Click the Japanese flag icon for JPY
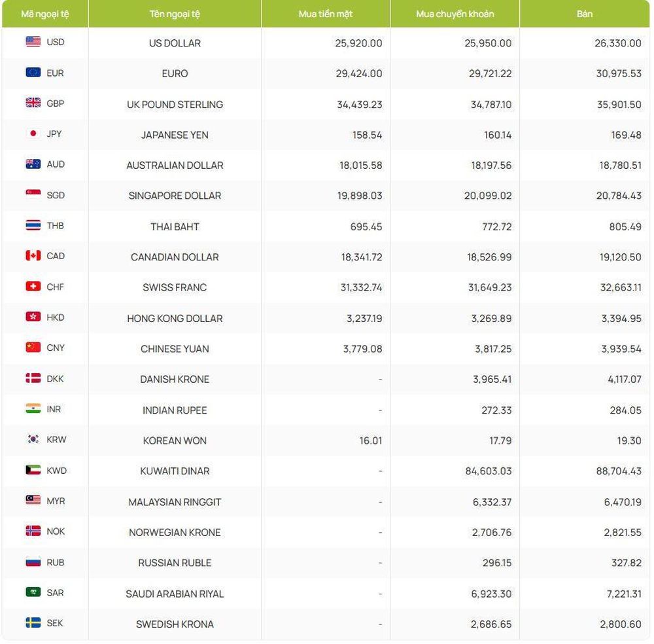The image size is (654, 644). 33,133
